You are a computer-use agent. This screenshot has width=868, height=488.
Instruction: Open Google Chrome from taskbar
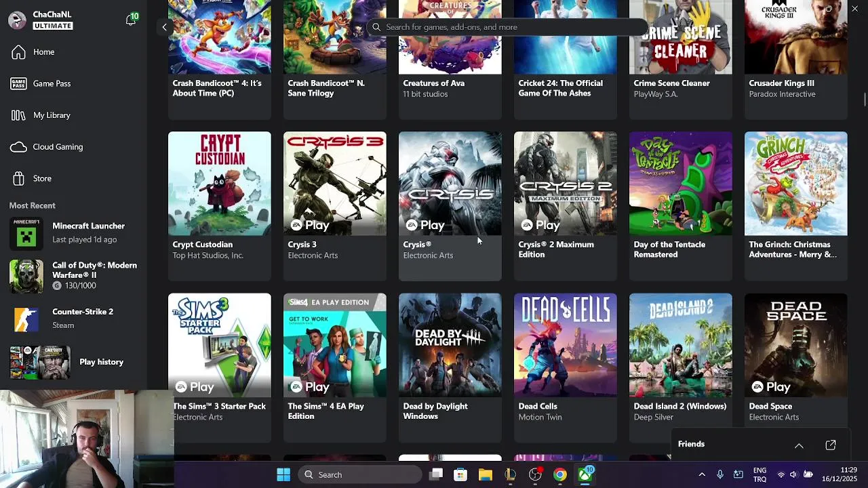(560, 474)
